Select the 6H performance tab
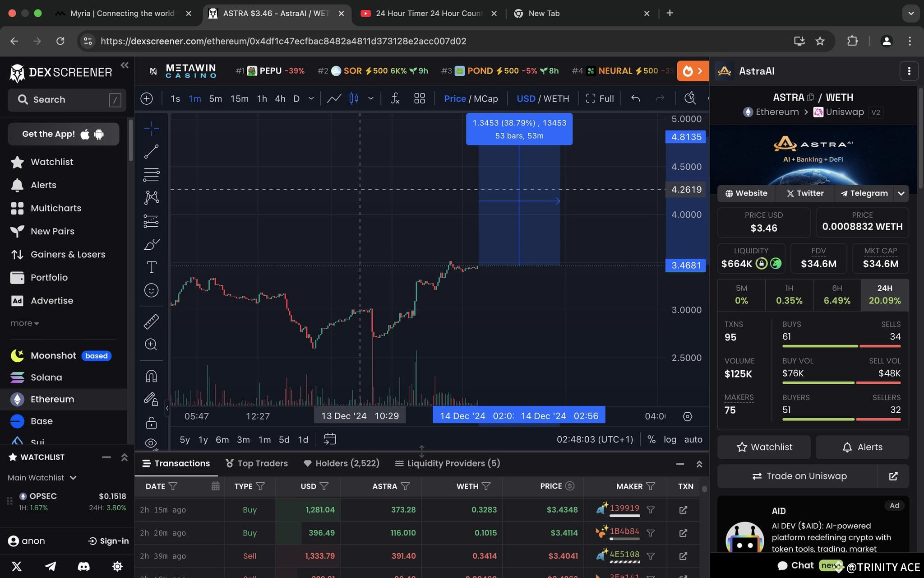This screenshot has height=578, width=924. 837,295
